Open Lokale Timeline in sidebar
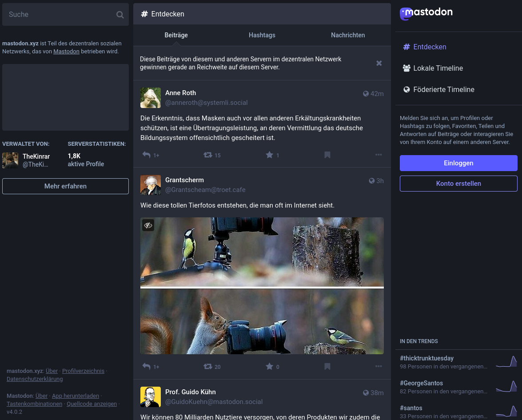This screenshot has width=522, height=420. click(438, 68)
